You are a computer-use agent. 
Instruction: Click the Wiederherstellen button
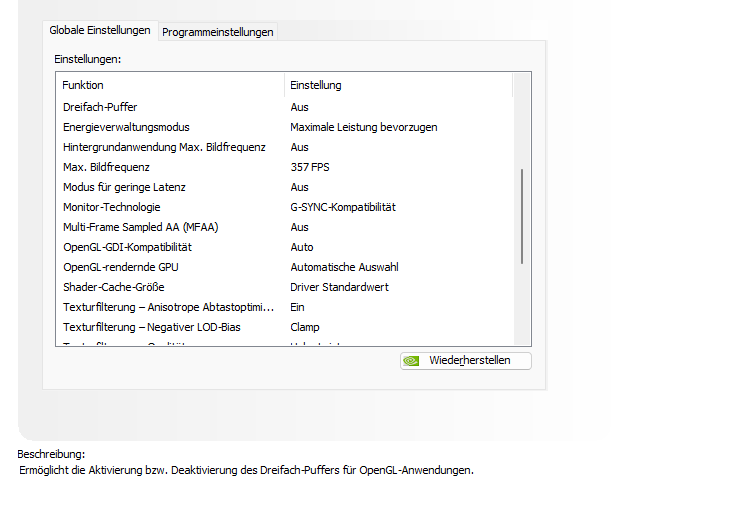[465, 361]
